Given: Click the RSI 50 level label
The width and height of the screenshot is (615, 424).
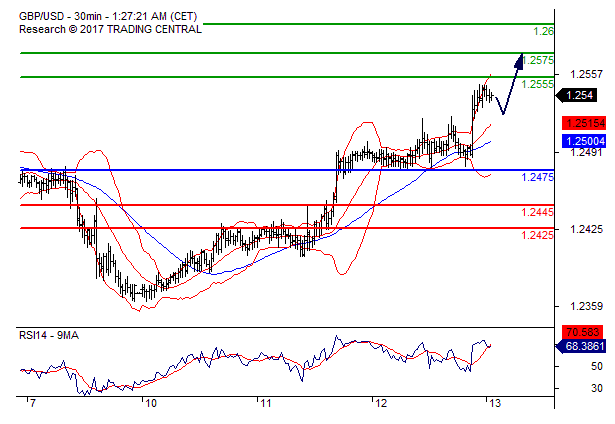Looking at the screenshot, I should coord(596,366).
